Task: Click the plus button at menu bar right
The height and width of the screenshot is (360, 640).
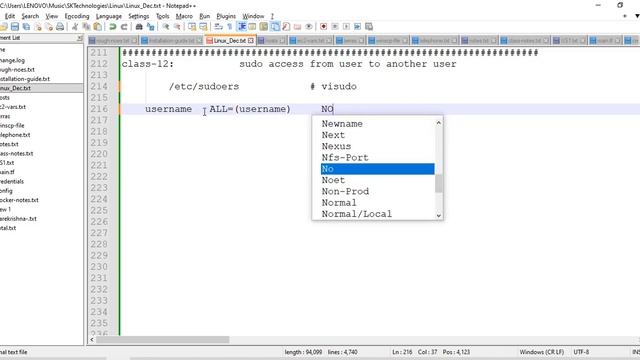Action: [624, 16]
